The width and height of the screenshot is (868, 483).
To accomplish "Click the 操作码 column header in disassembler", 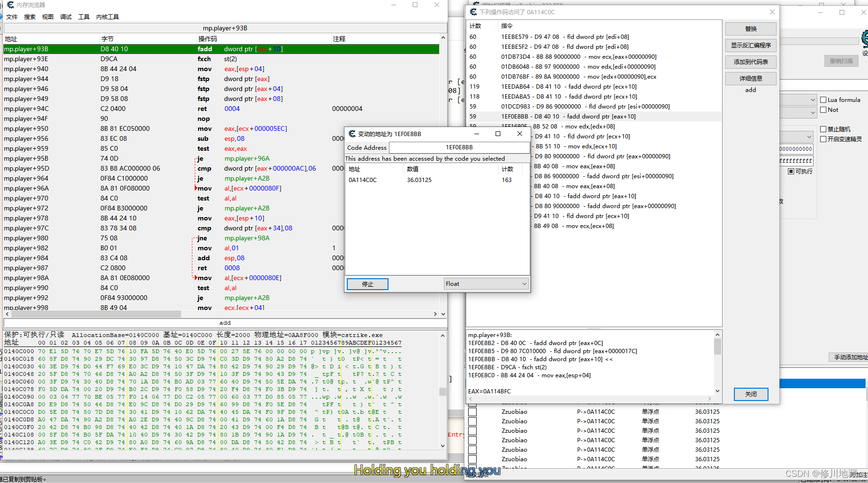I will point(263,39).
